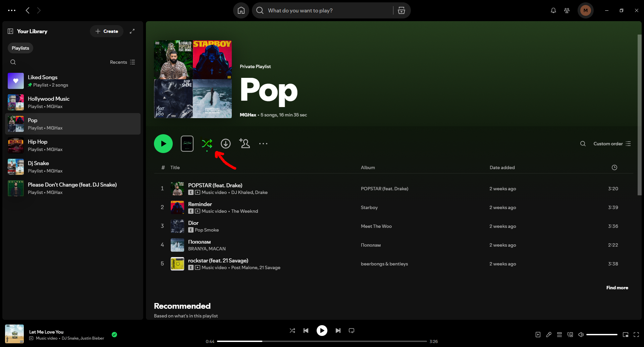This screenshot has height=347, width=644.
Task: Open the Pop Smoke artist link
Action: click(207, 230)
